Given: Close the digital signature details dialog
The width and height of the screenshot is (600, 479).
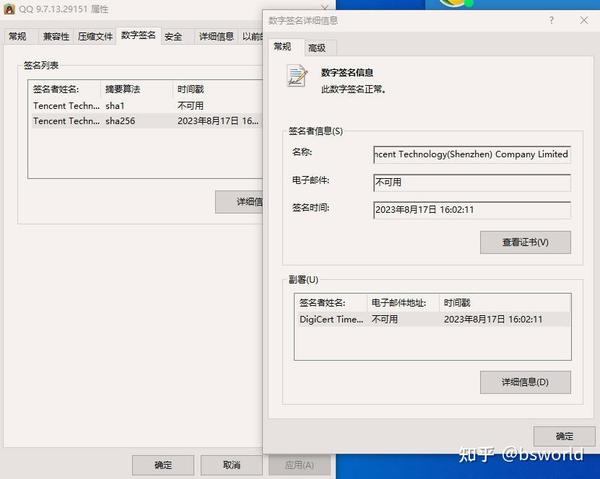Looking at the screenshot, I should (584, 20).
